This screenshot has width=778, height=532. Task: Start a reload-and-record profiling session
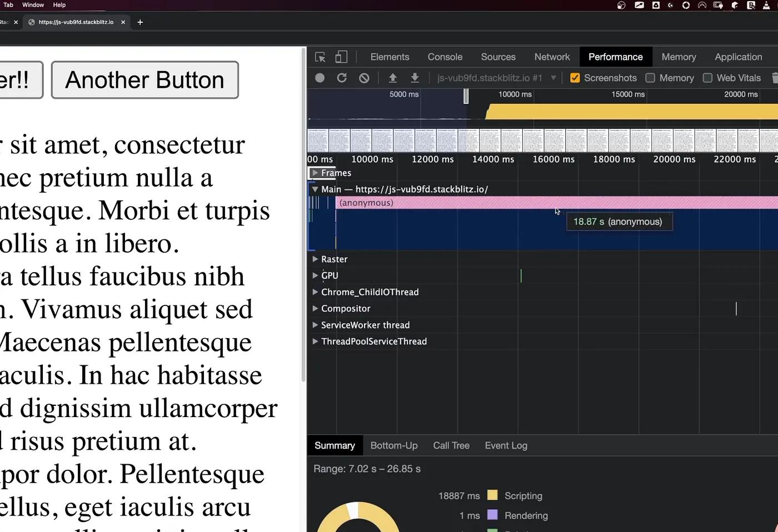point(342,78)
